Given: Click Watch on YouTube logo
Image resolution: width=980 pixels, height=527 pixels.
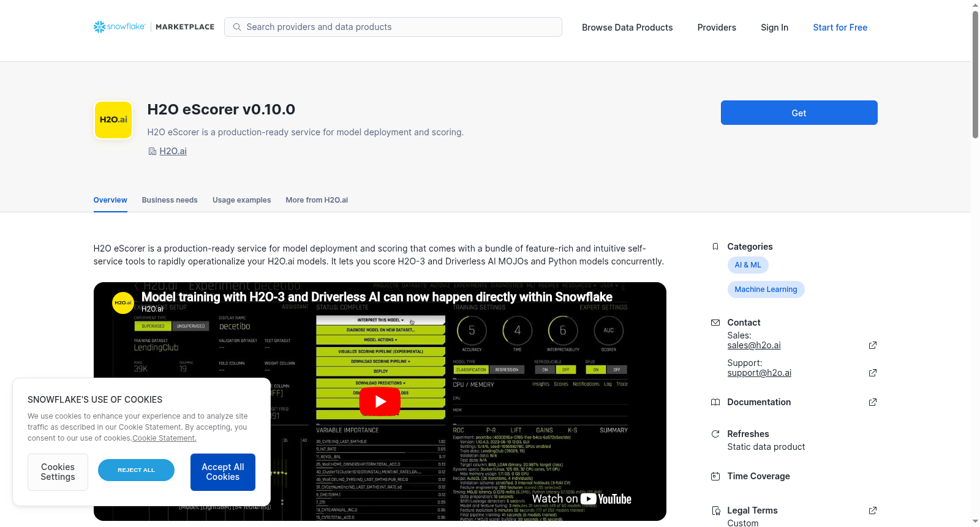Looking at the screenshot, I should click(x=581, y=499).
